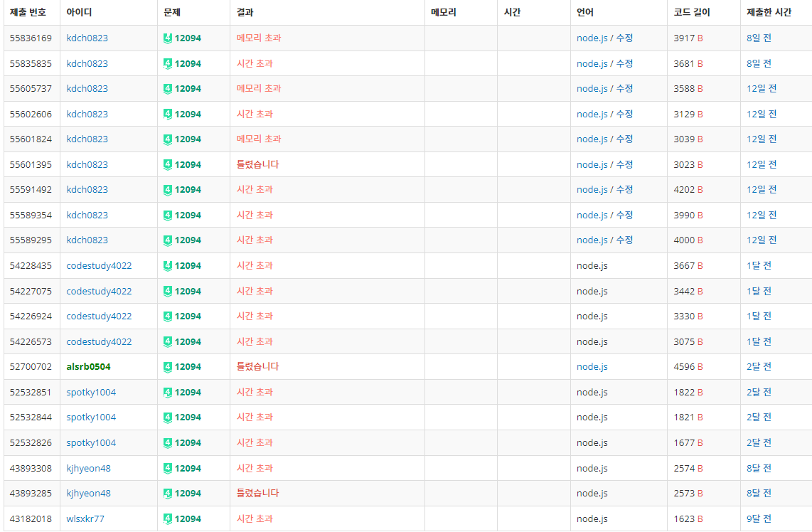View node.js source for submission 55589295

click(592, 240)
